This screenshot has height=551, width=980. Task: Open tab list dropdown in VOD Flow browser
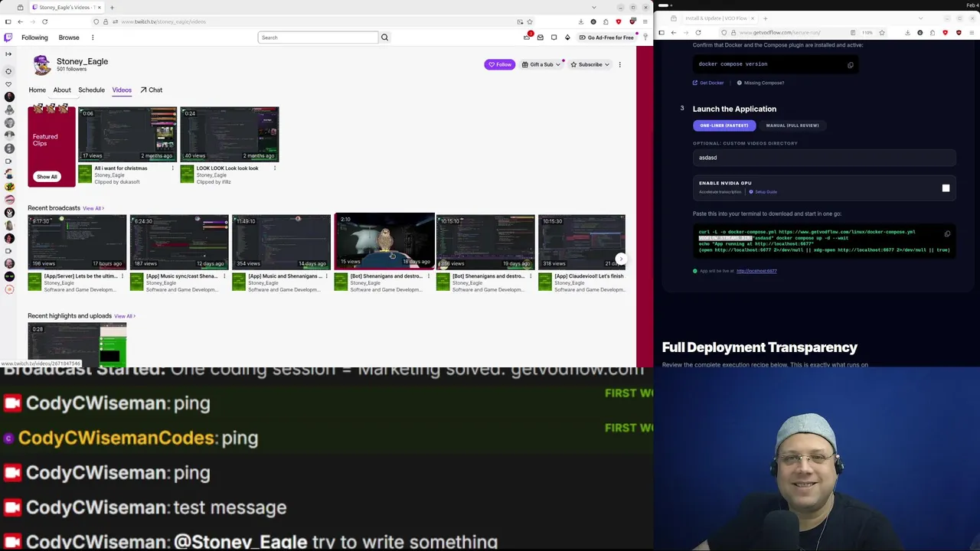[922, 18]
